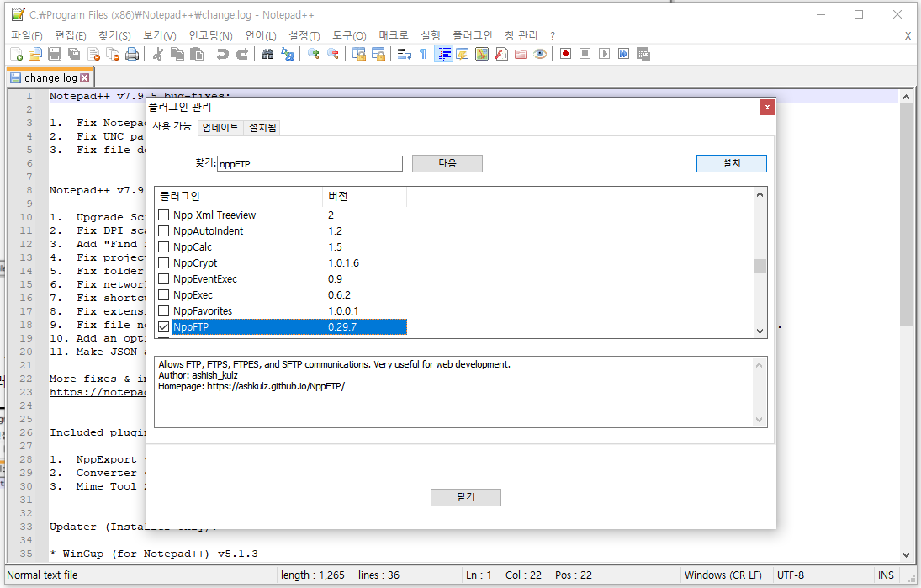
Task: Click the 닫기 button
Action: point(466,497)
